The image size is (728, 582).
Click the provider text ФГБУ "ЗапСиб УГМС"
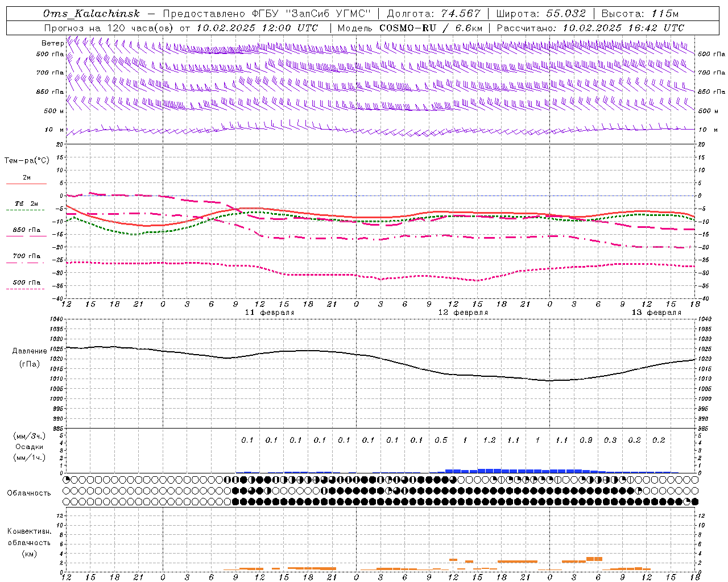312,14
